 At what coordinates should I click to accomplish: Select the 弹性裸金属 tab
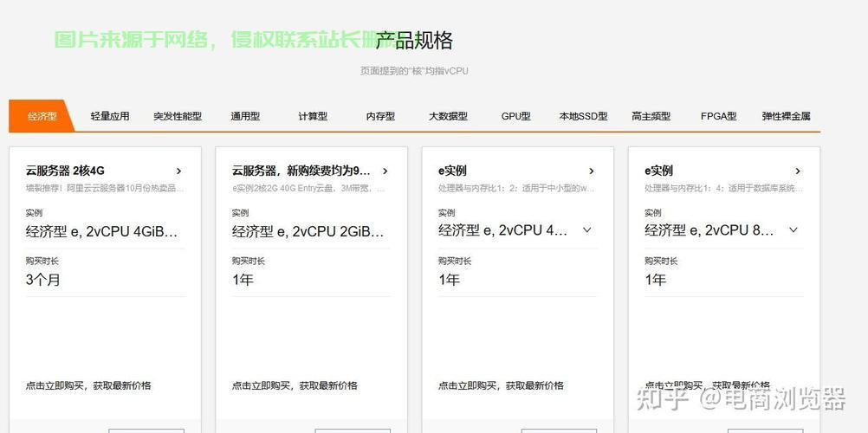[x=786, y=116]
